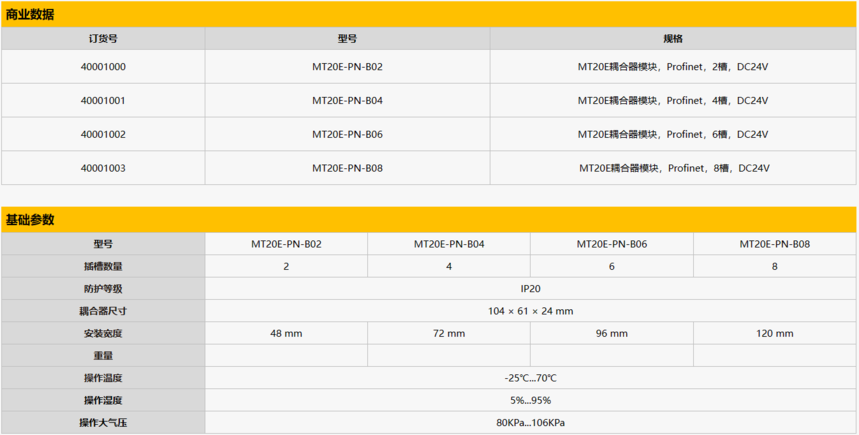Click the spec cell mentioning Profinet 4槽
The height and width of the screenshot is (435, 859).
(673, 101)
